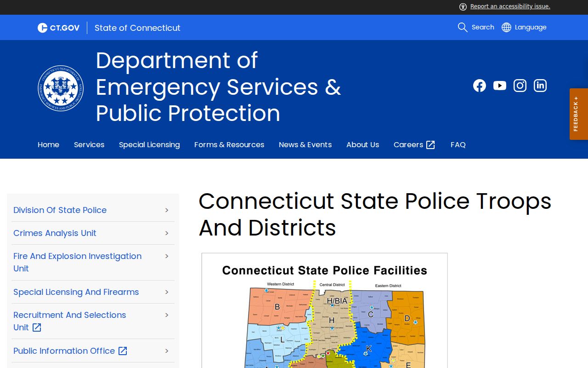Expand the Crimes Analysis Unit chevron

(167, 233)
